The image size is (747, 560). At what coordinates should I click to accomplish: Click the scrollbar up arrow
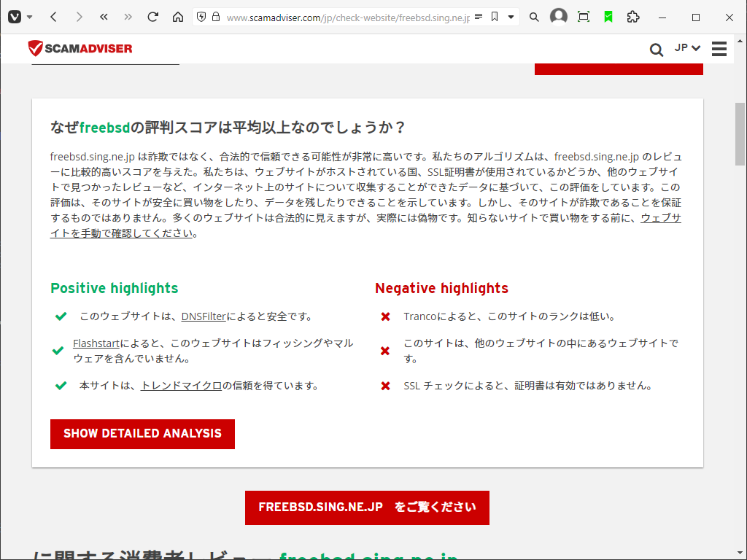pos(740,41)
